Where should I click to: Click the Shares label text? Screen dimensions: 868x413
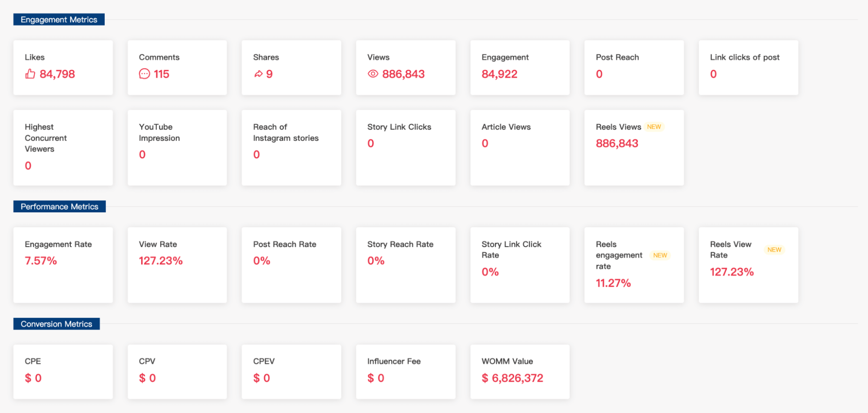pyautogui.click(x=266, y=57)
